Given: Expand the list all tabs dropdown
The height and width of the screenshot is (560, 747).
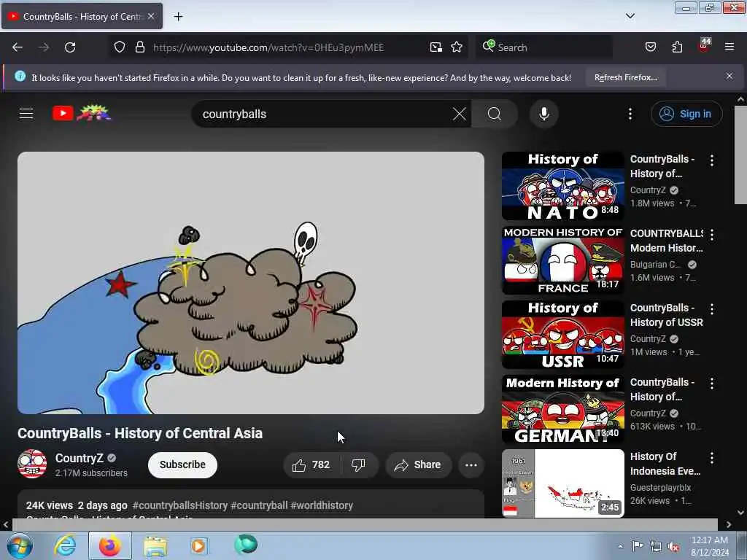Looking at the screenshot, I should (630, 16).
